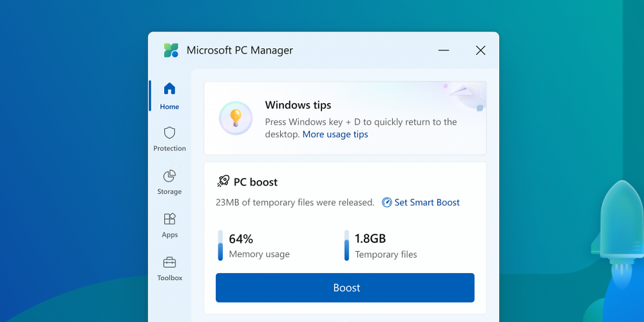Click the blue Boost button
This screenshot has height=322, width=644.
[345, 287]
